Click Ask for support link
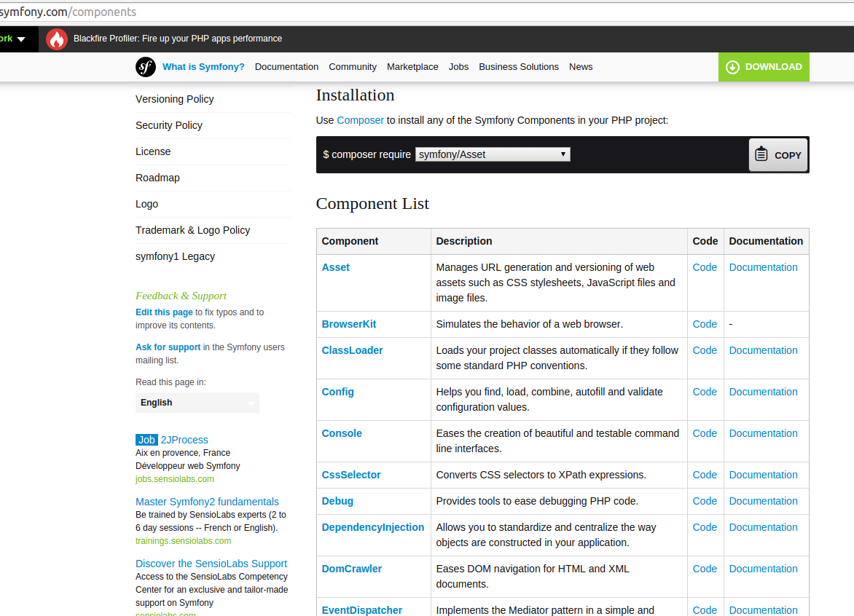The image size is (854, 616). pos(168,347)
